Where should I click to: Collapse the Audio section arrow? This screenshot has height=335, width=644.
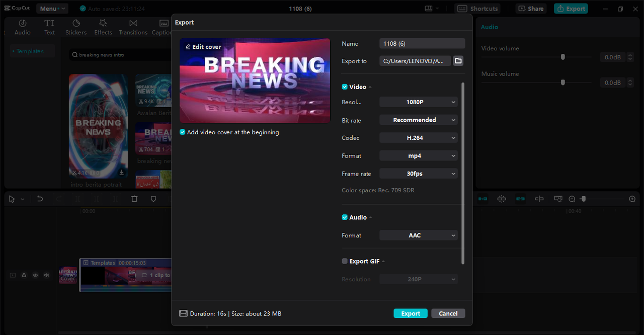371,217
